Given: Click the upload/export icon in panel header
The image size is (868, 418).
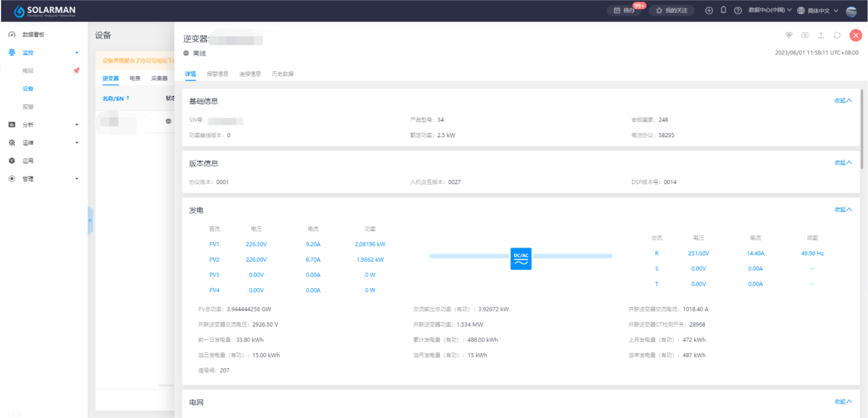Looking at the screenshot, I should (x=821, y=35).
